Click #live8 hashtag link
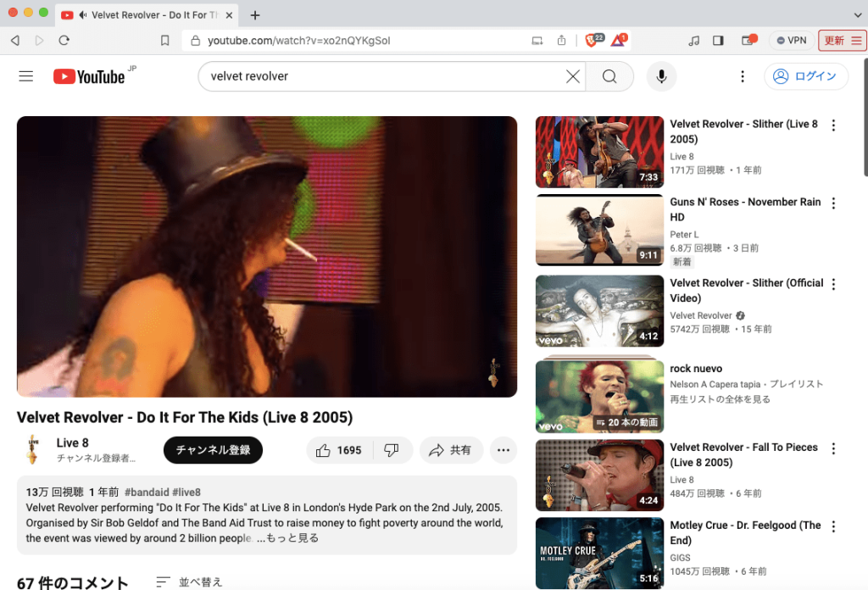Viewport: 868px width, 590px height. click(x=186, y=492)
